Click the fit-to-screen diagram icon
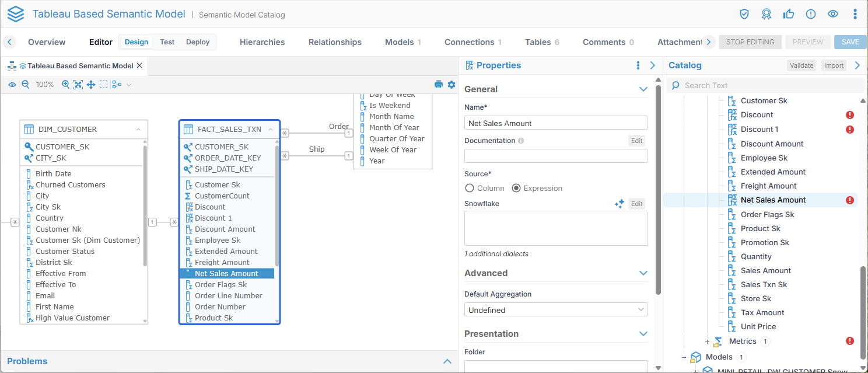868x373 pixels. tap(78, 85)
